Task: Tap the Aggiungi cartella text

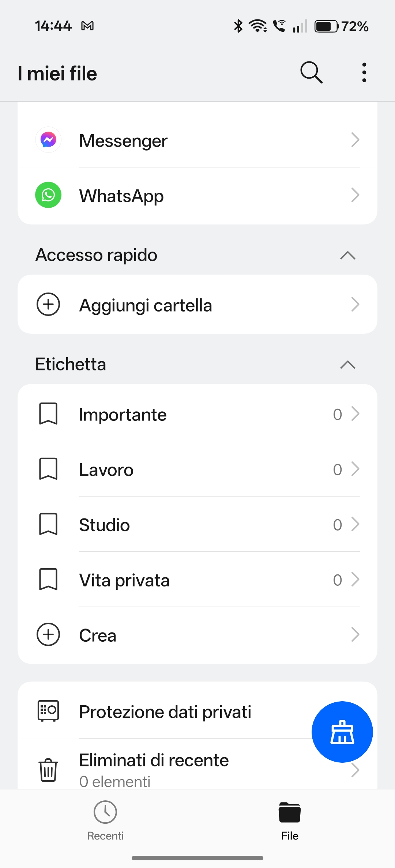Action: pos(146,305)
